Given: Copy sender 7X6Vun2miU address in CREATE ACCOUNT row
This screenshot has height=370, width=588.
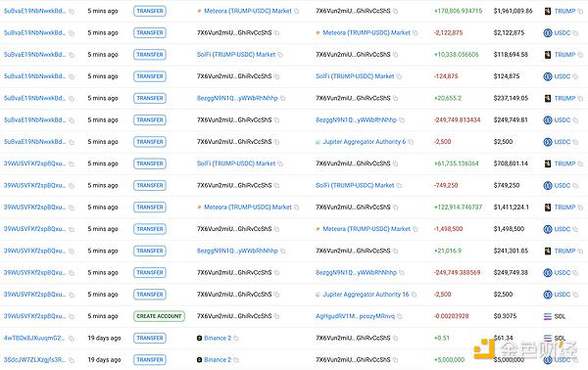Looking at the screenshot, I should (276, 316).
